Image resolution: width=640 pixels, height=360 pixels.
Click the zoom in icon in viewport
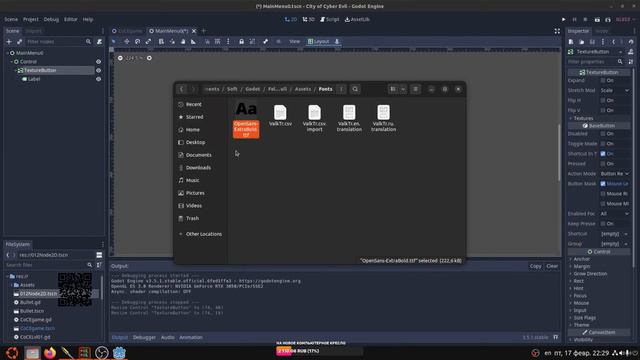149,58
